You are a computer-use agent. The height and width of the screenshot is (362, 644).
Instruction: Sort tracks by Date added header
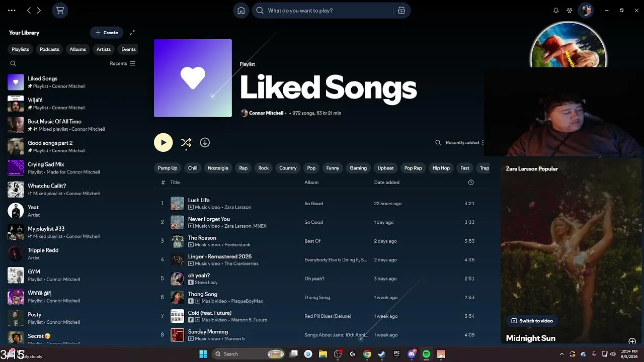387,183
